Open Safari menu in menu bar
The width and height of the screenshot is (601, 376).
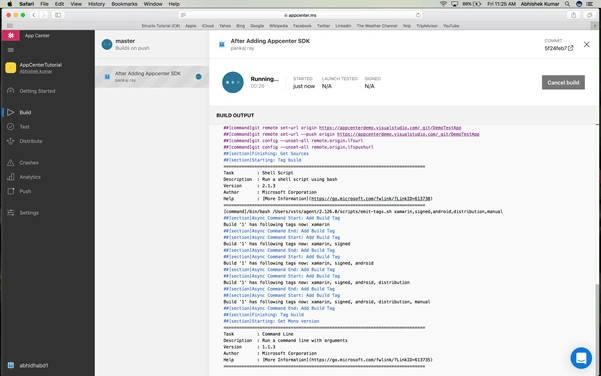26,4
